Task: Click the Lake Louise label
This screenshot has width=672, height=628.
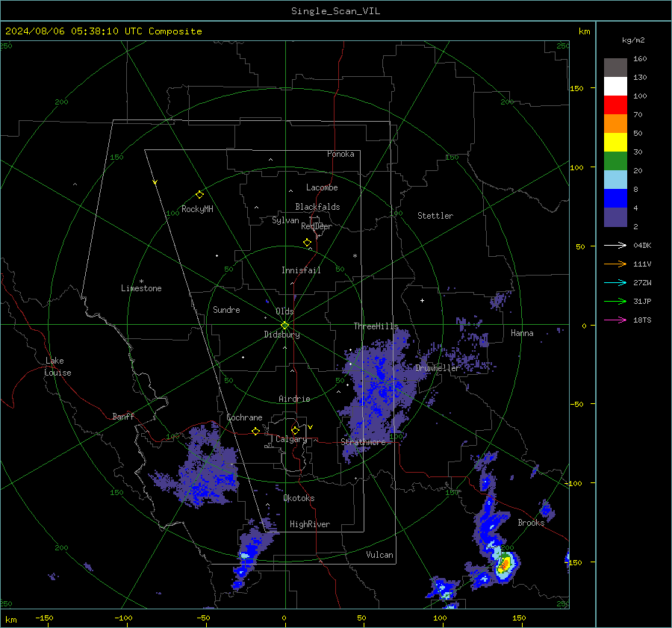Action: [57, 367]
